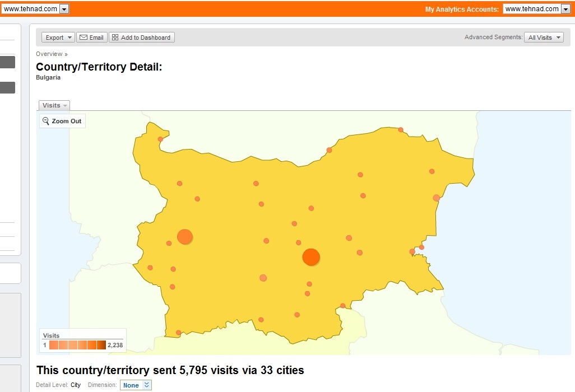Click the darkest swatch in the Visits legend

(x=101, y=345)
